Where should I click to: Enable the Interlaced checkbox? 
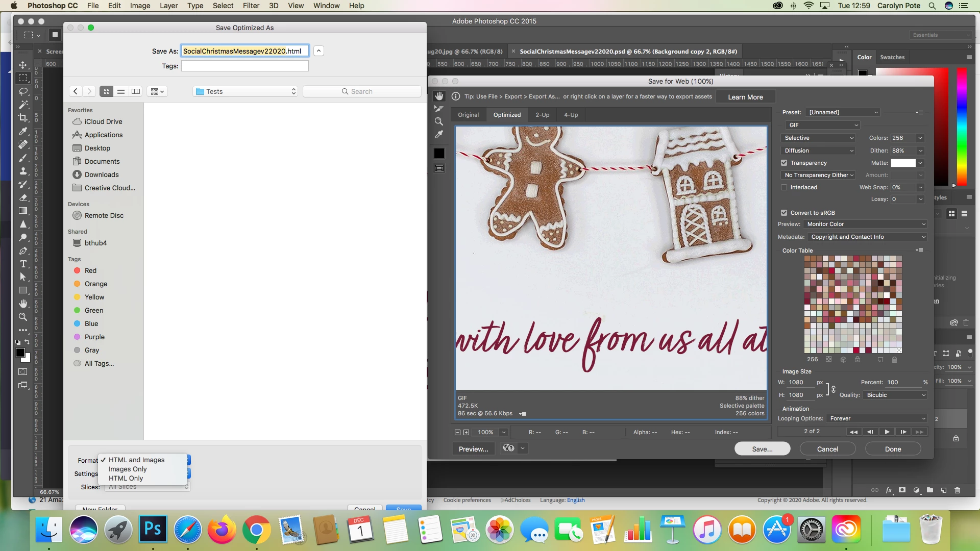784,187
